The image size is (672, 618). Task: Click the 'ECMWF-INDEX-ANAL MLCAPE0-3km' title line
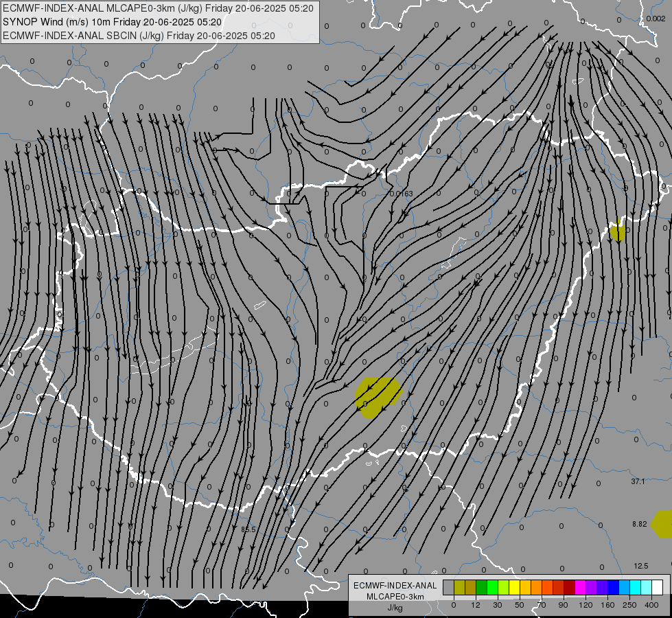[158, 8]
